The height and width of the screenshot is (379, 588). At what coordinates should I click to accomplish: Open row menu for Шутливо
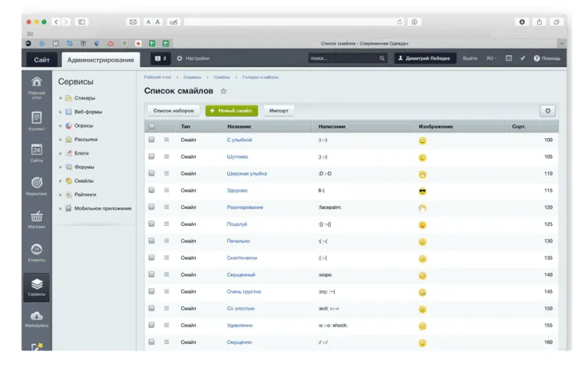tap(166, 156)
